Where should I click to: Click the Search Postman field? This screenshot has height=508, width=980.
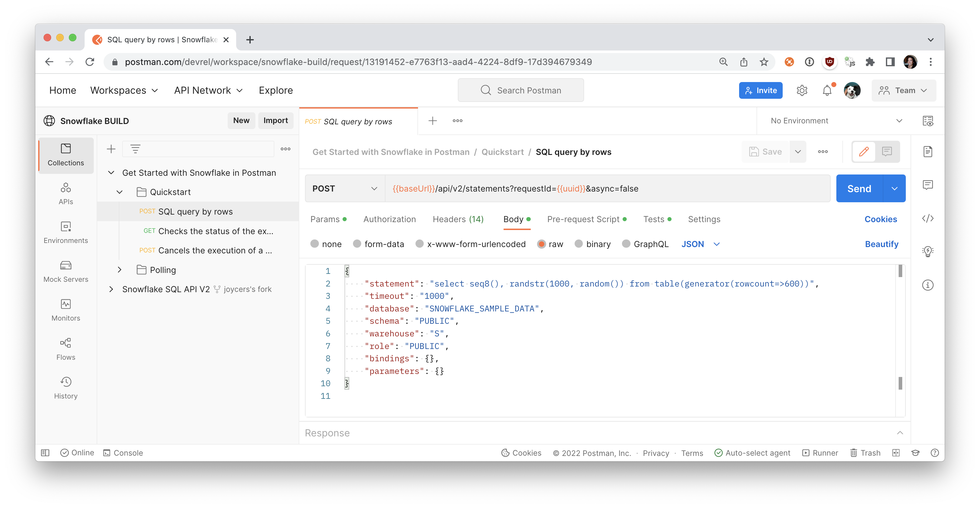point(520,91)
